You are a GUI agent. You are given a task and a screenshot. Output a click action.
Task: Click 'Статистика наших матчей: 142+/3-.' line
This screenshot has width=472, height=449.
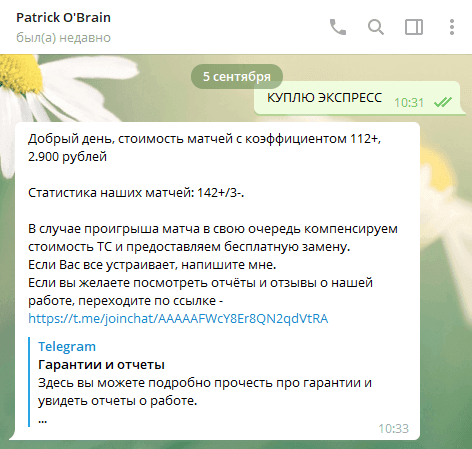click(136, 193)
